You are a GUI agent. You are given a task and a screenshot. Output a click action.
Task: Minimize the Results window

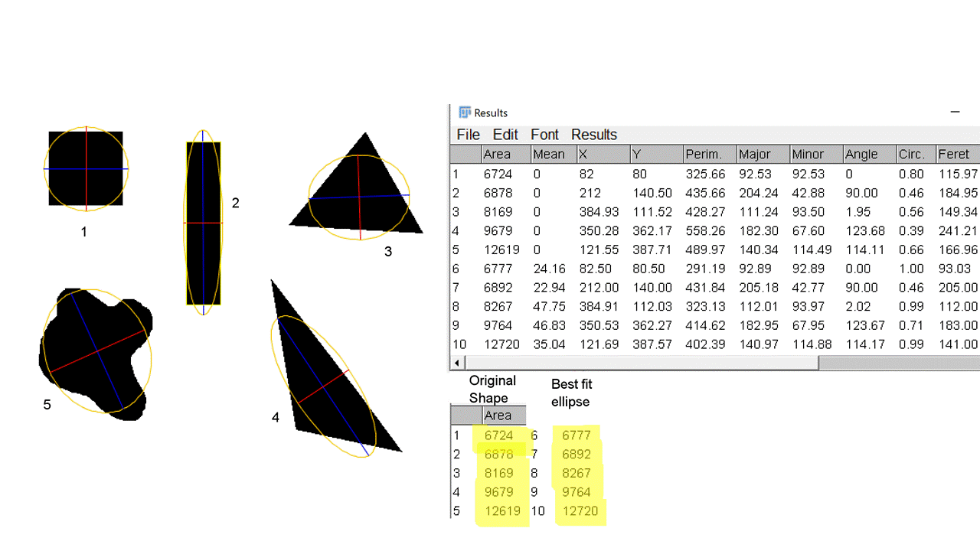pos(955,112)
